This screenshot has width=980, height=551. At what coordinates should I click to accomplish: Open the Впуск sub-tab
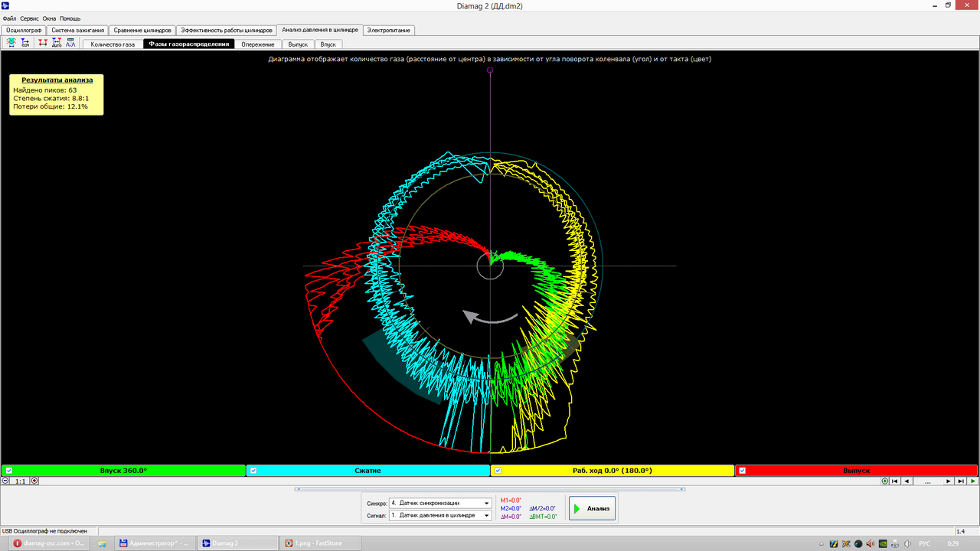(x=328, y=44)
